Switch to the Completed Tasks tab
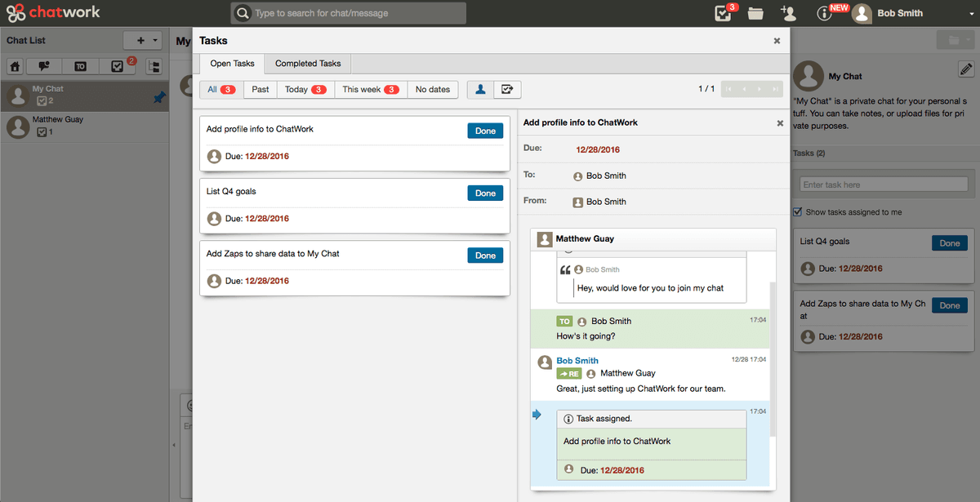 308,64
